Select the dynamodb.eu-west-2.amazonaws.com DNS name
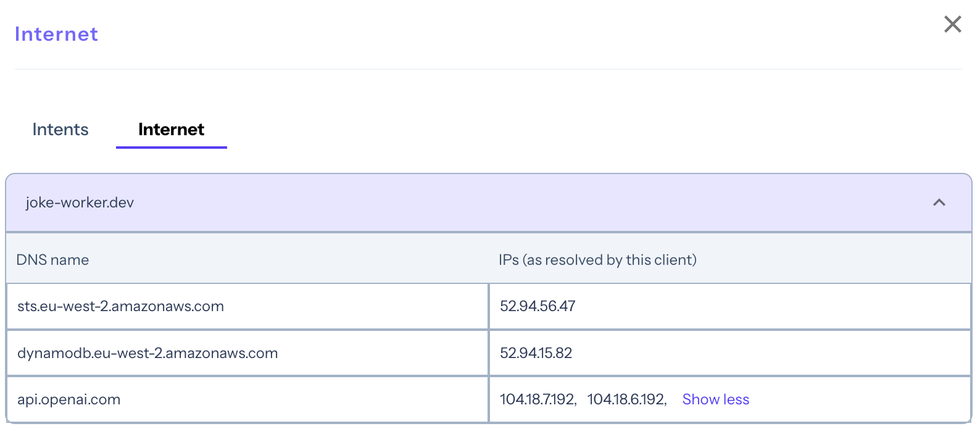This screenshot has height=442, width=980. tap(147, 353)
